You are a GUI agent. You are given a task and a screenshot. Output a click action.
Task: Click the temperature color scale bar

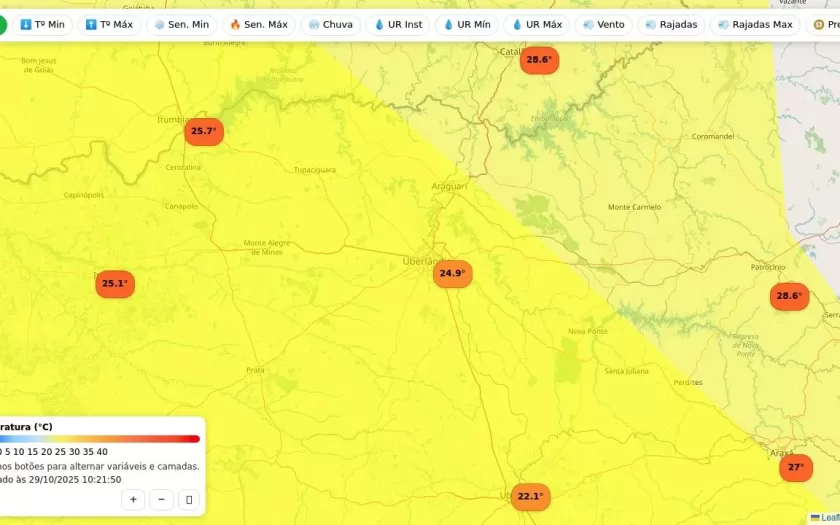[x=100, y=439]
